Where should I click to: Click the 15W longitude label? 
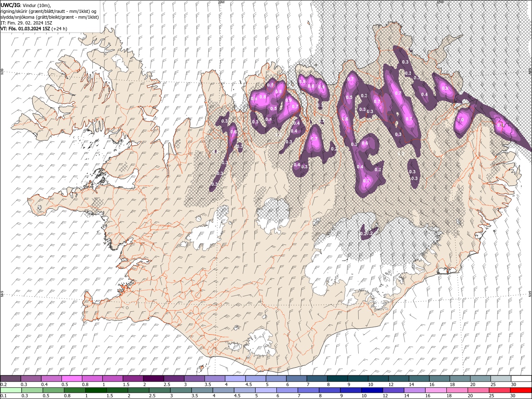pyautogui.click(x=440, y=2)
